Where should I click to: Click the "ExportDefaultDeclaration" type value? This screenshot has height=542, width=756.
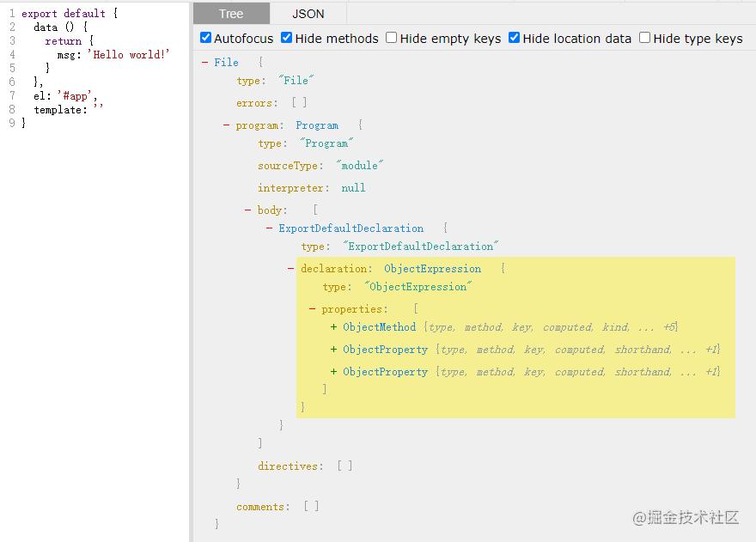pos(420,247)
